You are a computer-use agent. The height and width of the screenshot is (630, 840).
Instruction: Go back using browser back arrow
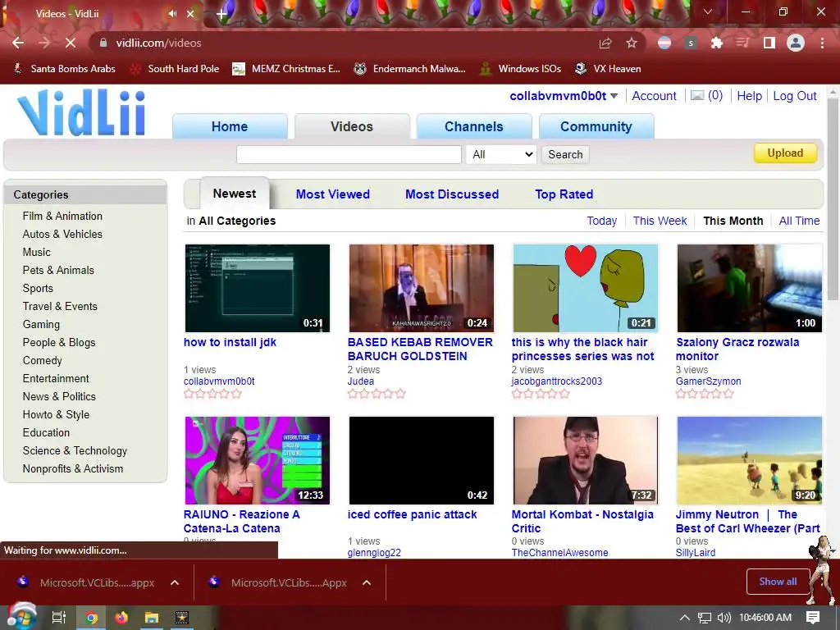(x=18, y=43)
